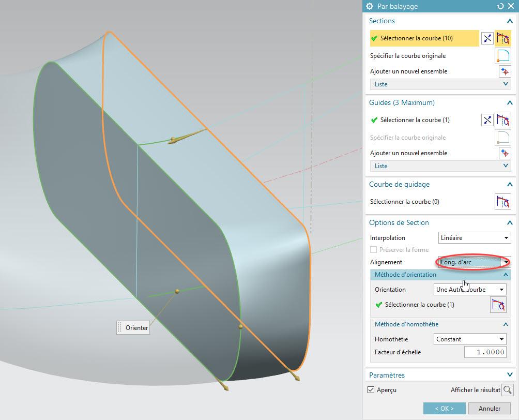The image size is (519, 420).
Task: Click the reverse direction icon in Sections
Action: pos(487,38)
